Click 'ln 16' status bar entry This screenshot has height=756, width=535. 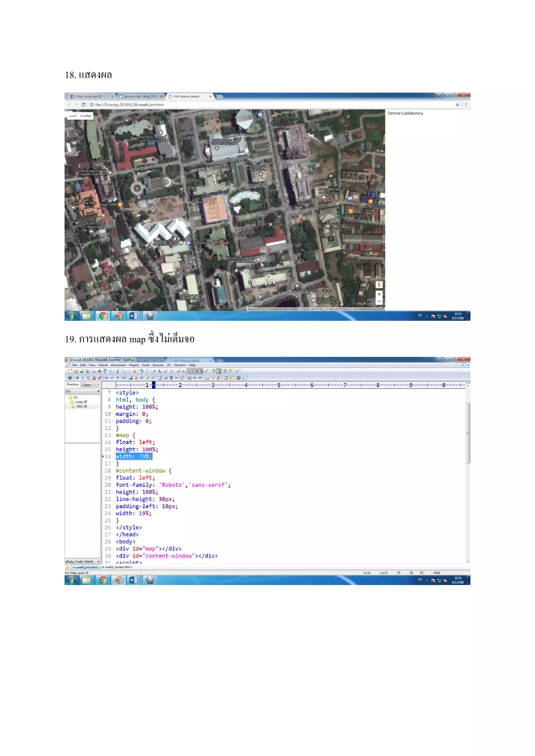[x=367, y=573]
